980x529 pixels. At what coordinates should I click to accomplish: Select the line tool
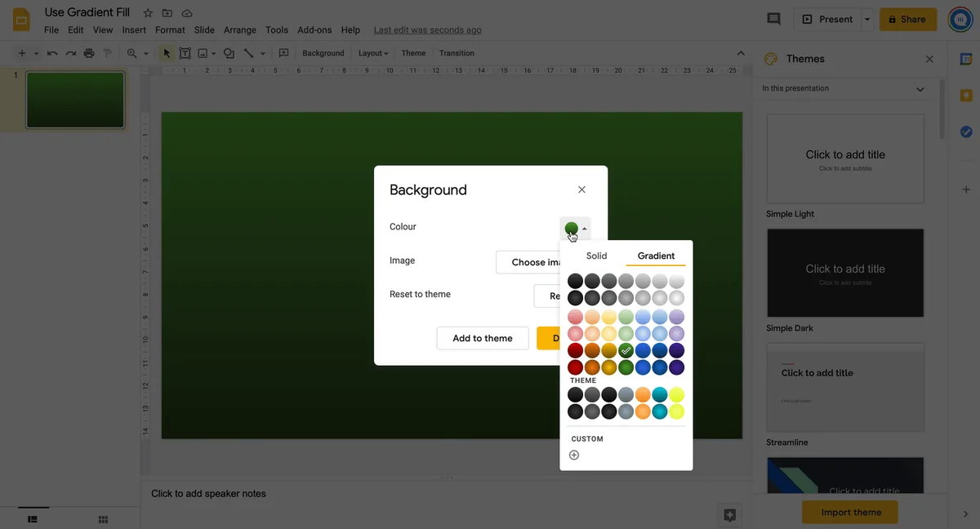[x=249, y=53]
